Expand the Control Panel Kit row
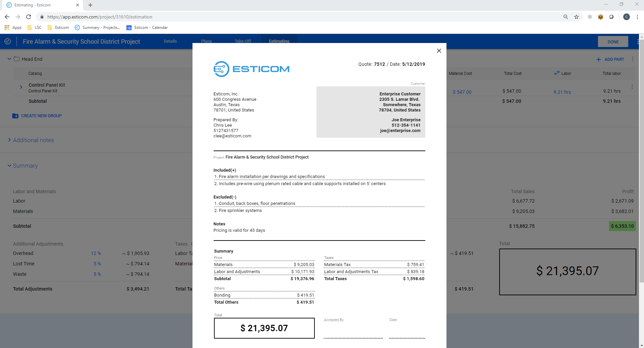Screen dimensions: 644x348 point(21,87)
